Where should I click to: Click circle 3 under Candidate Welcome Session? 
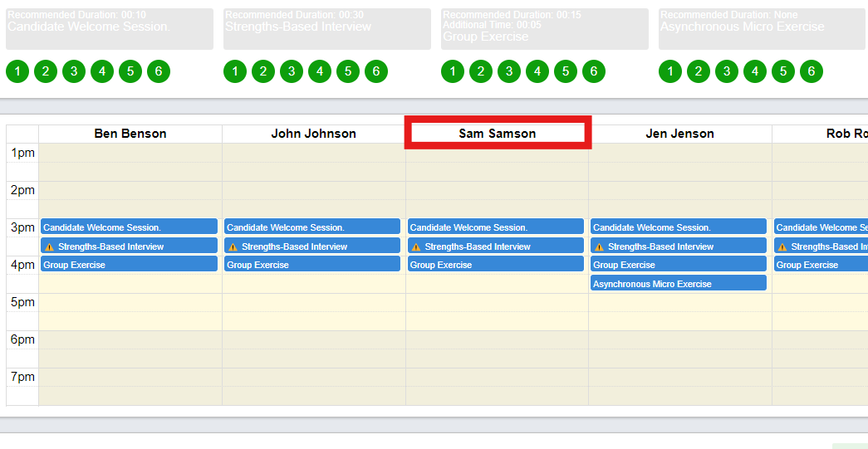pyautogui.click(x=74, y=71)
